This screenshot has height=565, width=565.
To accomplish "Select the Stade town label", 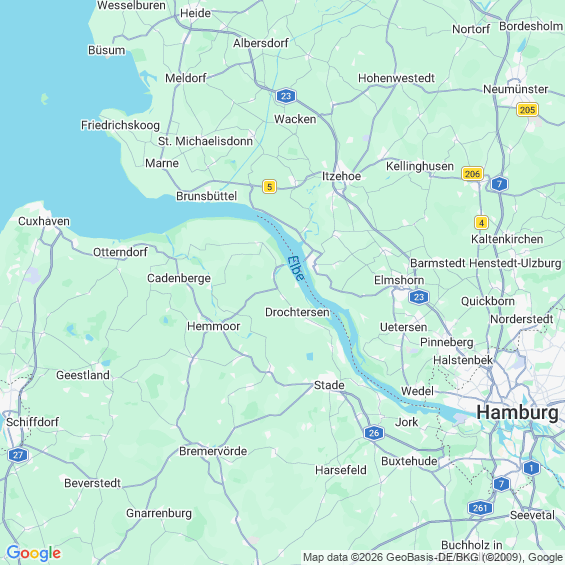I will click(x=329, y=385).
